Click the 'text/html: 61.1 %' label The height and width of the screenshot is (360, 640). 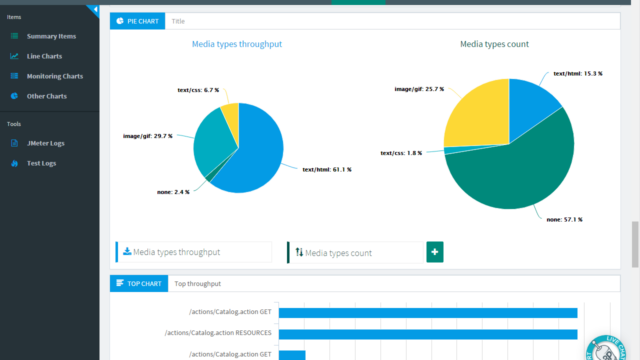click(x=327, y=169)
